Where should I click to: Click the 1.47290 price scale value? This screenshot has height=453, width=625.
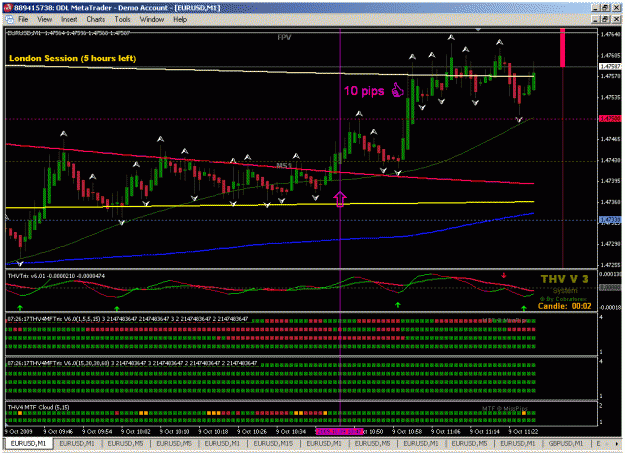point(610,244)
